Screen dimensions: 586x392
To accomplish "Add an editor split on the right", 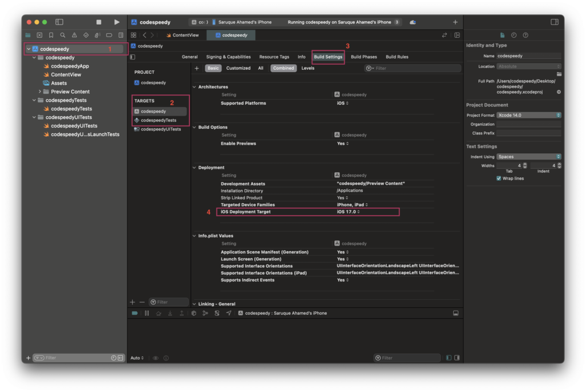I will tap(457, 35).
